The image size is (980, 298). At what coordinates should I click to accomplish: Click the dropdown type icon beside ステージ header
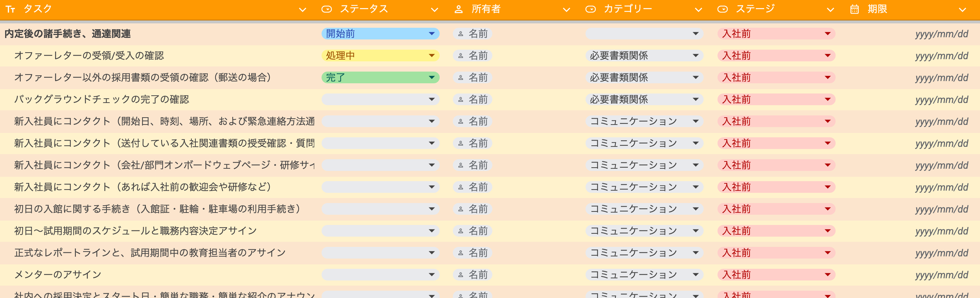tap(722, 9)
